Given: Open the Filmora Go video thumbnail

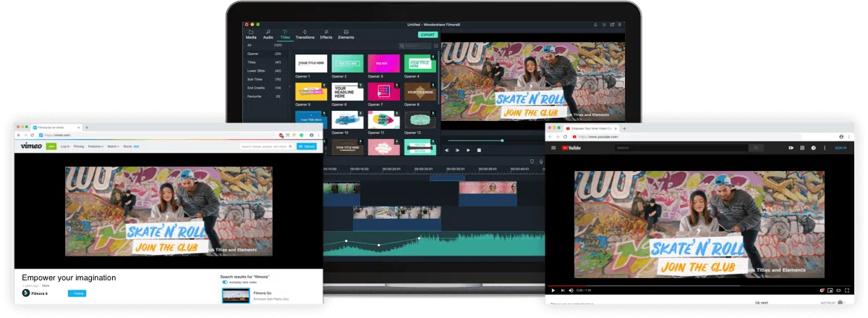Looking at the screenshot, I should [x=236, y=296].
